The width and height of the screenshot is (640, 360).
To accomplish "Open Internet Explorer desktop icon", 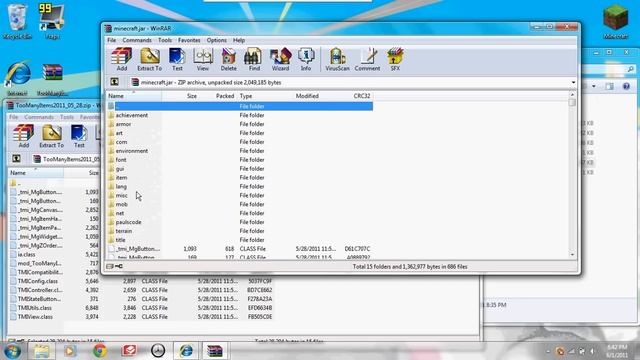I will 17,78.
